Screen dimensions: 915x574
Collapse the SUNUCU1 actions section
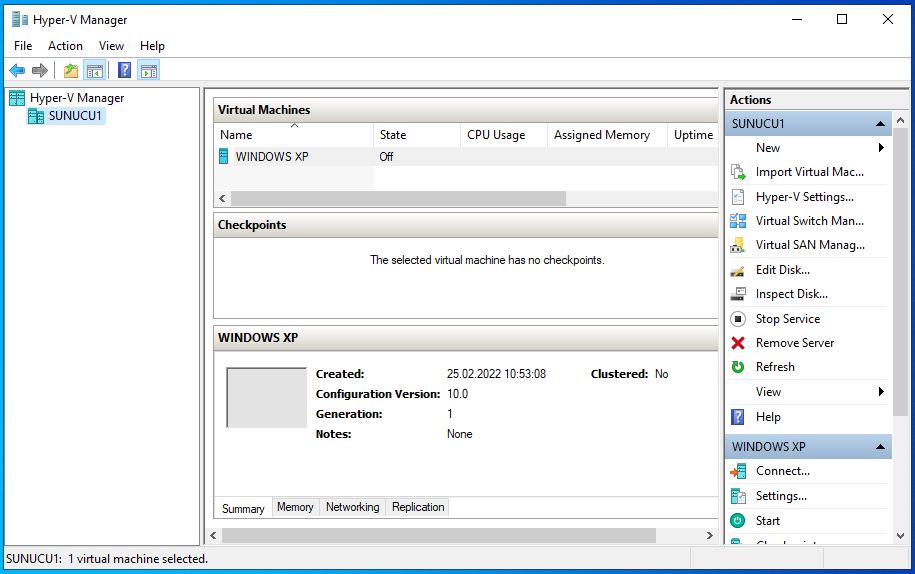pos(880,124)
